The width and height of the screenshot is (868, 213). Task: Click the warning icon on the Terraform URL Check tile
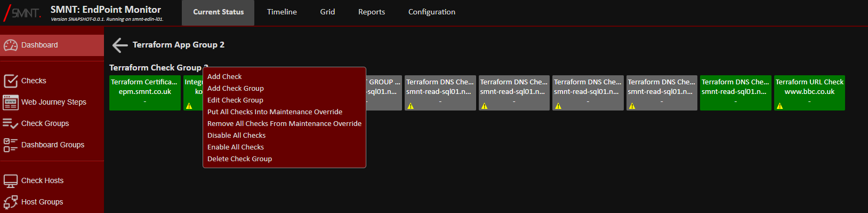[x=779, y=106]
